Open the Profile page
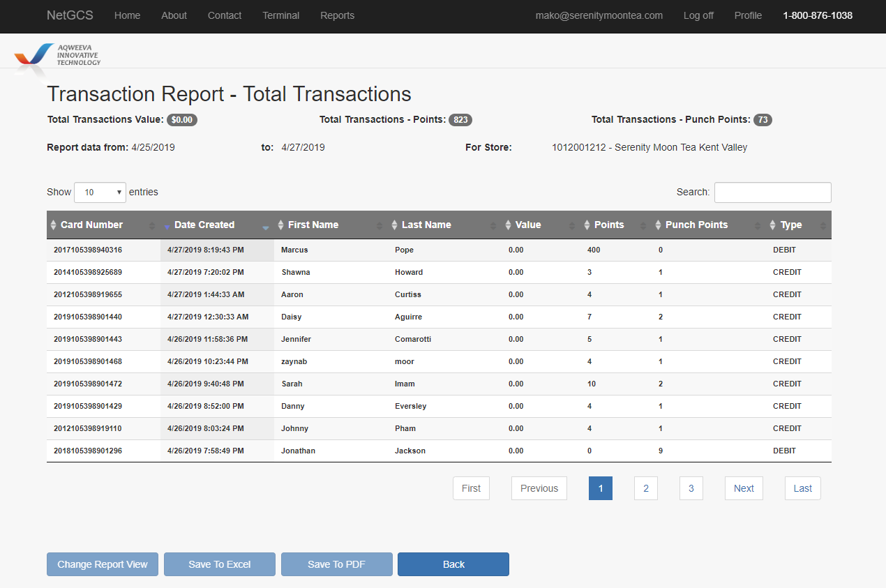This screenshot has height=588, width=886. 748,15
